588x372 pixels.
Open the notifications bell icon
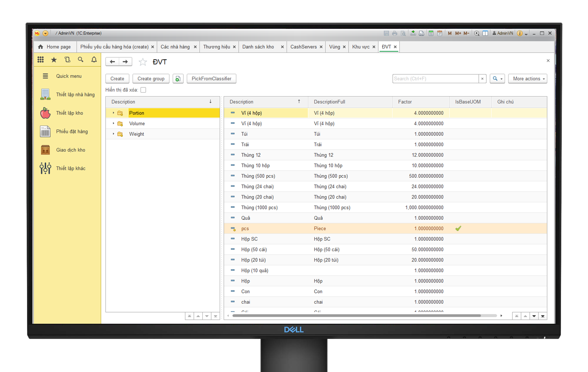pyautogui.click(x=94, y=60)
